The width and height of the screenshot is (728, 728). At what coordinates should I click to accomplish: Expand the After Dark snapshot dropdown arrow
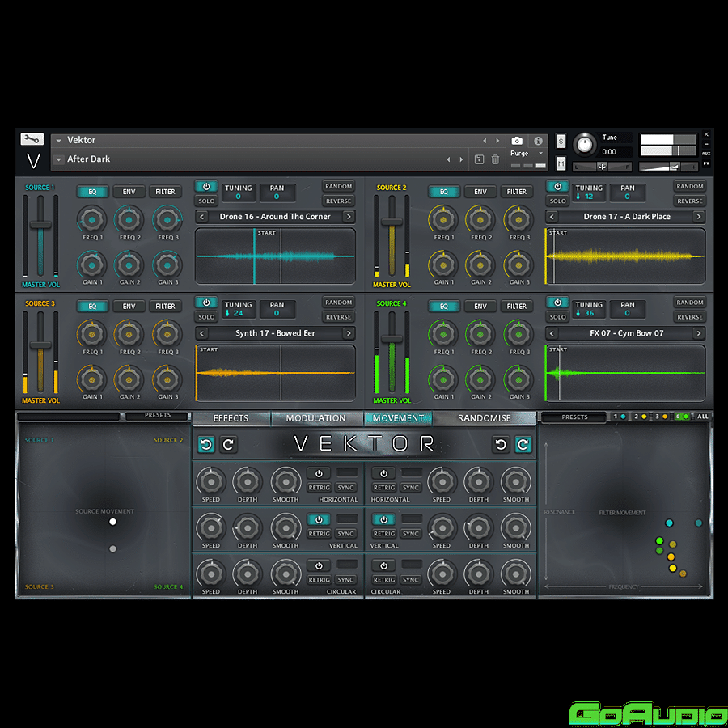[x=58, y=159]
